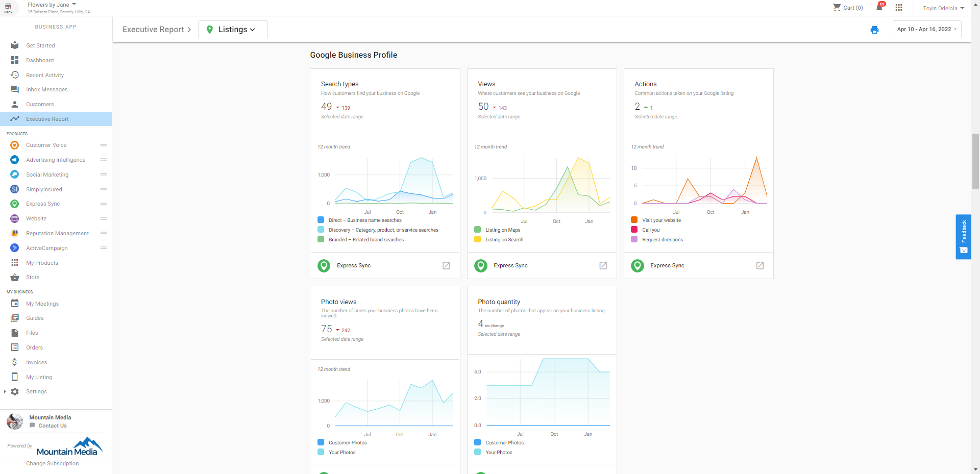The height and width of the screenshot is (474, 980).
Task: Click the Change Subscription link
Action: (53, 464)
